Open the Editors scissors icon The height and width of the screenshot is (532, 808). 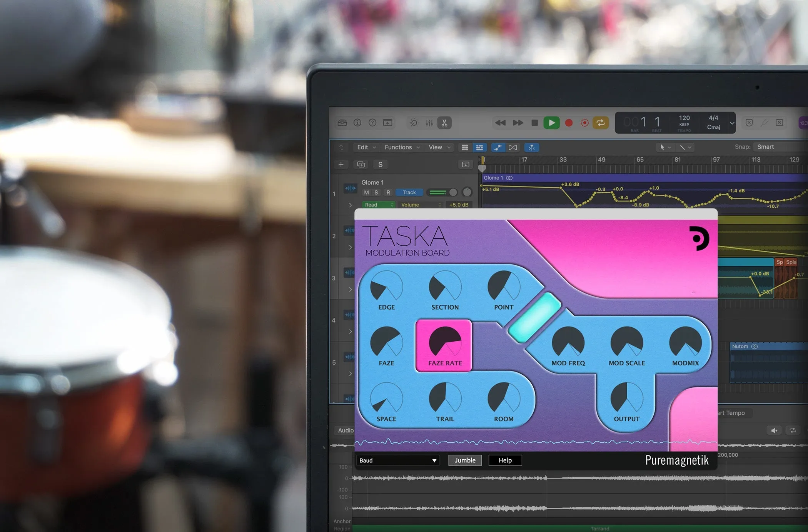tap(444, 123)
